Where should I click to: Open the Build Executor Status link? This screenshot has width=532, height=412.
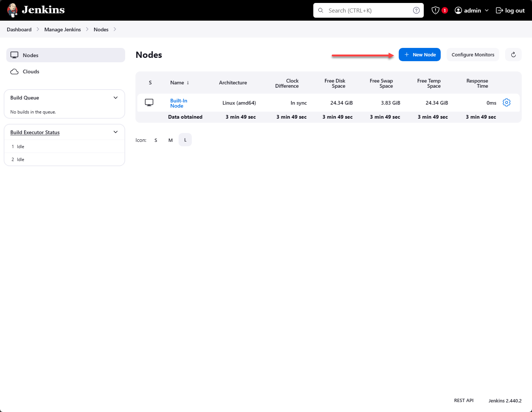click(35, 132)
